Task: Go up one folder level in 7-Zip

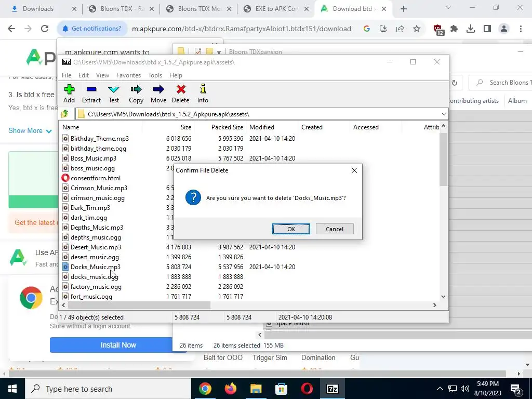Action: pyautogui.click(x=65, y=114)
